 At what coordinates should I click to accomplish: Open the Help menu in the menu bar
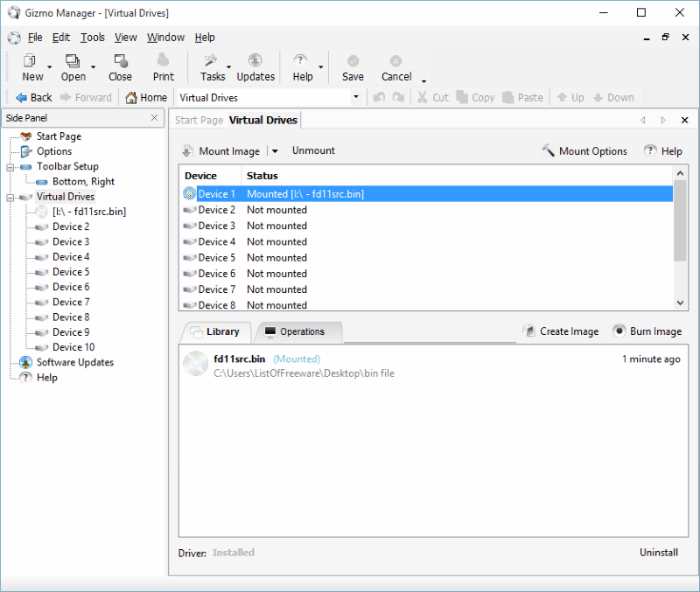[205, 38]
